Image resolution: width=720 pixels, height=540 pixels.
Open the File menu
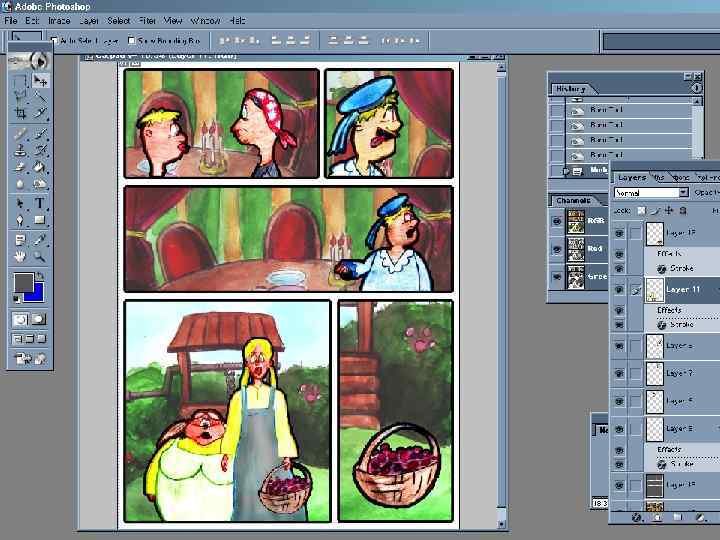tap(10, 21)
